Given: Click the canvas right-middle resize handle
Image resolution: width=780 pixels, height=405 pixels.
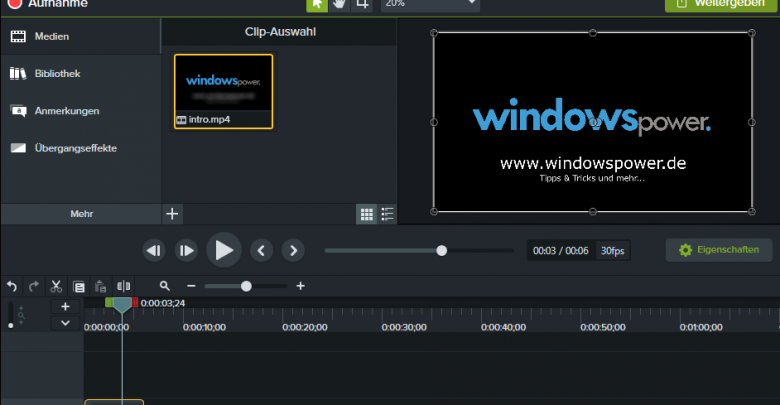Looking at the screenshot, I should click(x=752, y=122).
